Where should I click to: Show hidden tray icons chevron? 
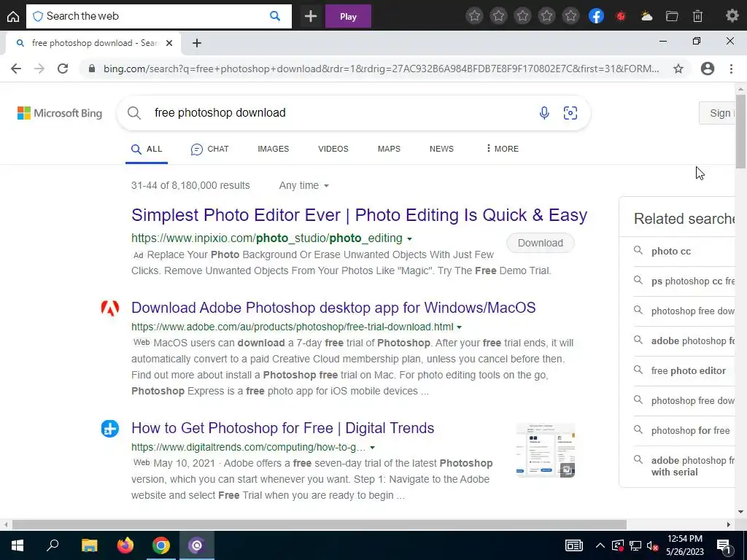(600, 545)
